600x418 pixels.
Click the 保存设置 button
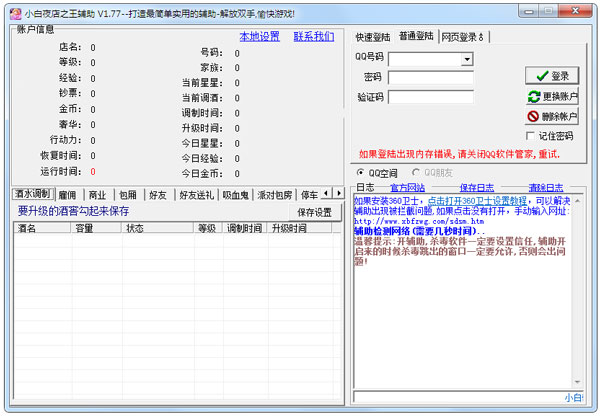[x=315, y=212]
